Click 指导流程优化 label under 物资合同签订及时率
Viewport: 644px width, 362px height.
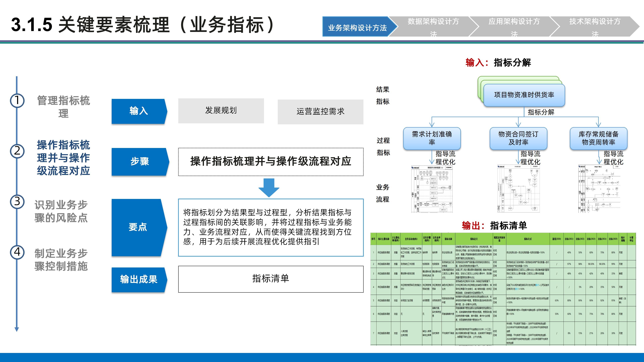tap(530, 158)
